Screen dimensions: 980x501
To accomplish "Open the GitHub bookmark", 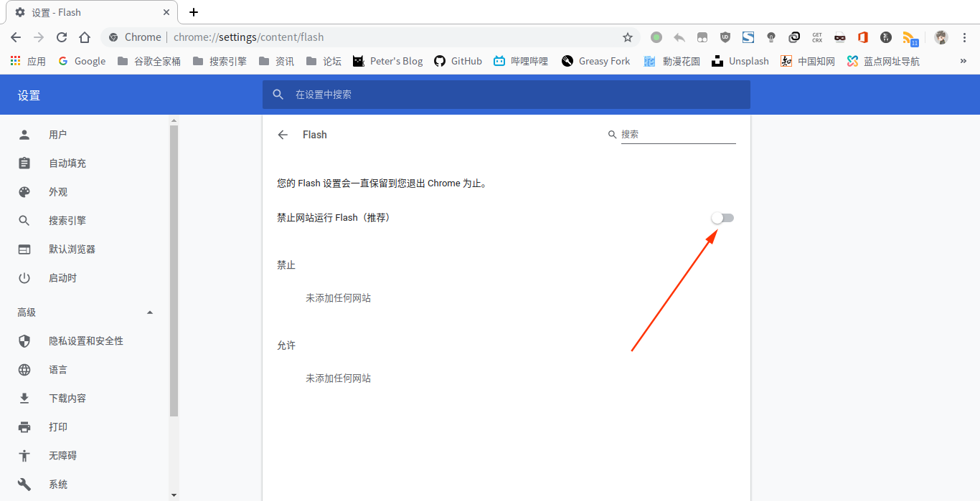I will [x=458, y=61].
